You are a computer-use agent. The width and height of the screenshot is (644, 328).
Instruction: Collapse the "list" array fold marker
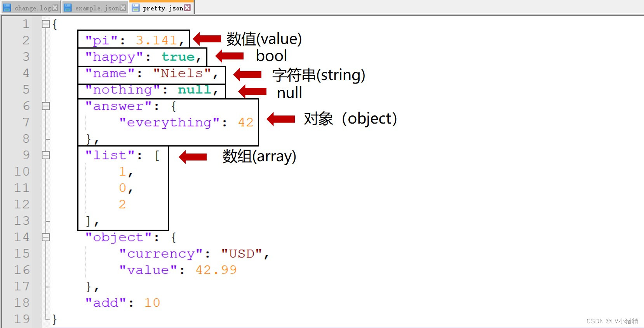(x=46, y=155)
